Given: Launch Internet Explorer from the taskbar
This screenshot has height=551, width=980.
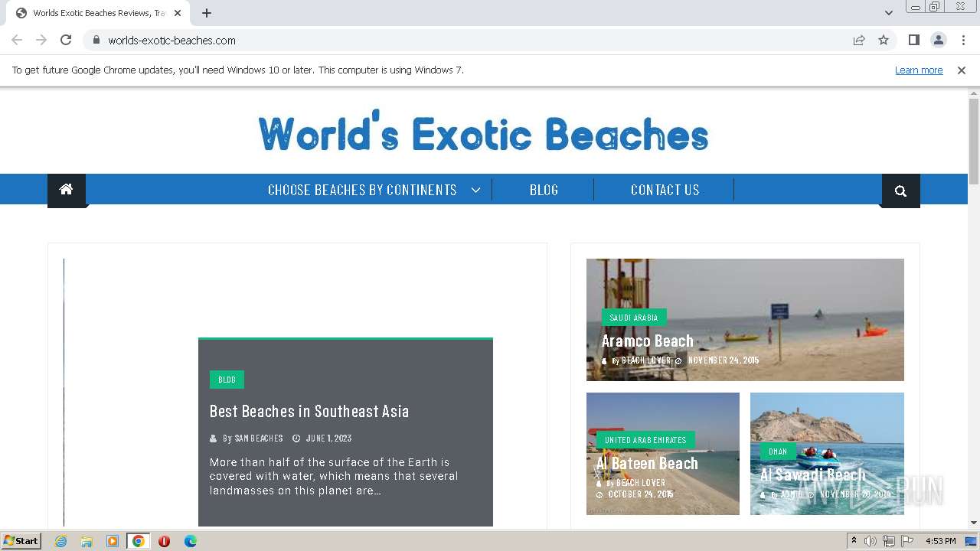Looking at the screenshot, I should coord(60,541).
